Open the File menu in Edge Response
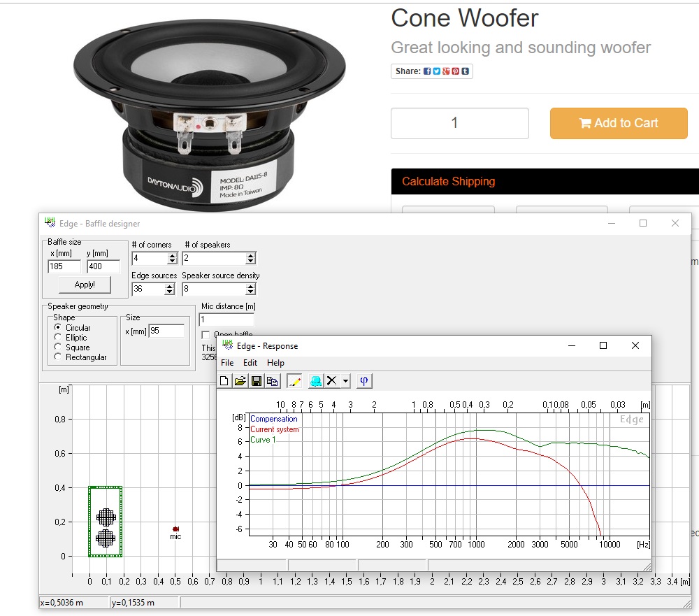 point(227,363)
